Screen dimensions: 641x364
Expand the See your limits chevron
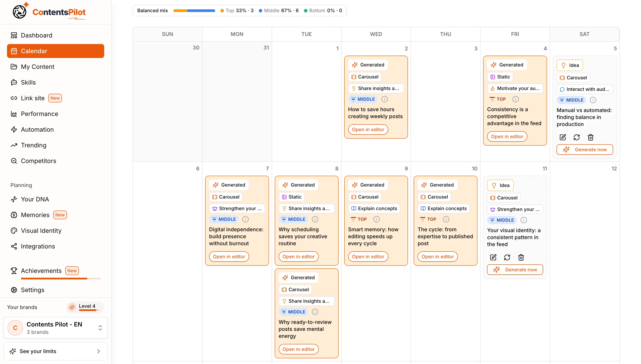click(x=99, y=351)
